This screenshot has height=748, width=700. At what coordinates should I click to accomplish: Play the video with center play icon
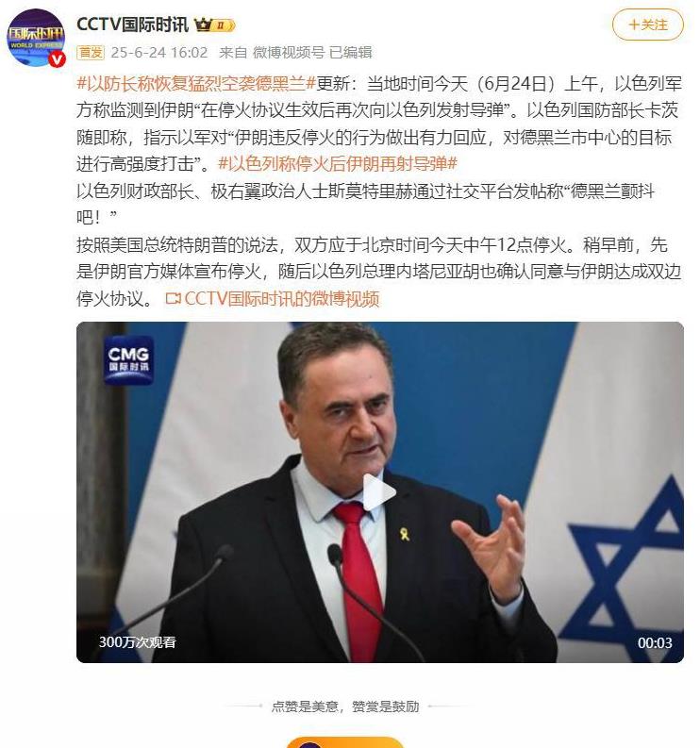(x=379, y=491)
